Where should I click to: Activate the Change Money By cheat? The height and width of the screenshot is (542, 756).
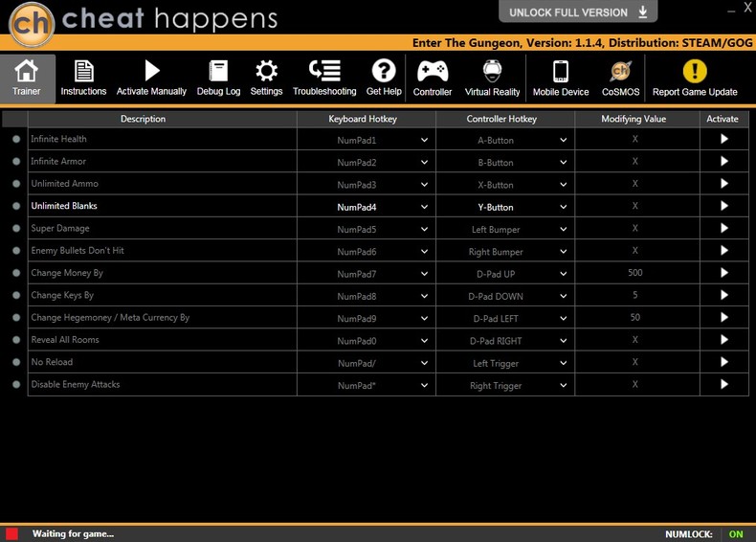[x=724, y=273]
